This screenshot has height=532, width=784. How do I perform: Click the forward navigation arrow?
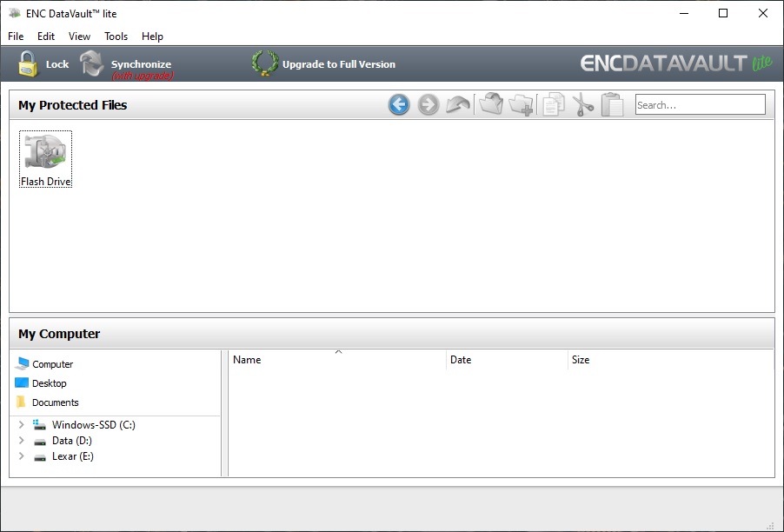[x=428, y=104]
